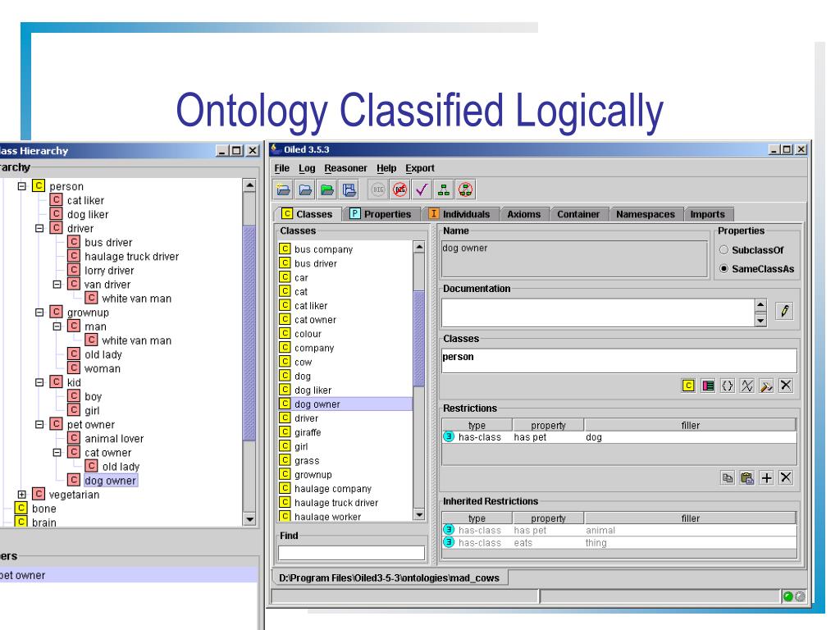
Task: Click the Documentation stepper up arrow
Action: pyautogui.click(x=760, y=305)
